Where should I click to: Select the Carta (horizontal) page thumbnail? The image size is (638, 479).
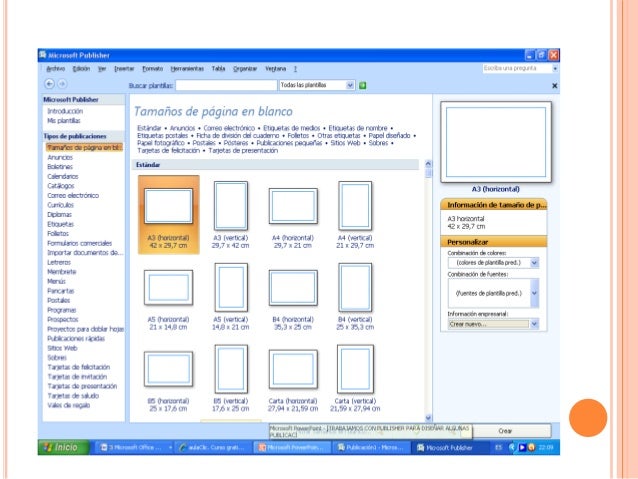293,369
